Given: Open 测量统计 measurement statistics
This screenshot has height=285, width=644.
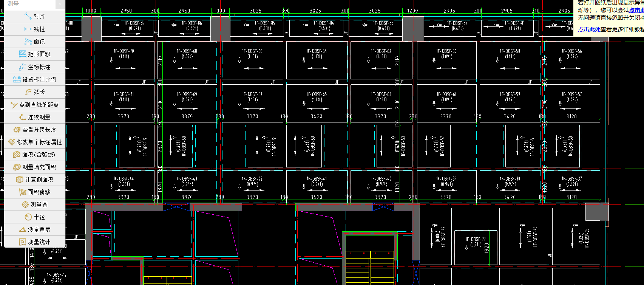Looking at the screenshot, I should 35,242.
